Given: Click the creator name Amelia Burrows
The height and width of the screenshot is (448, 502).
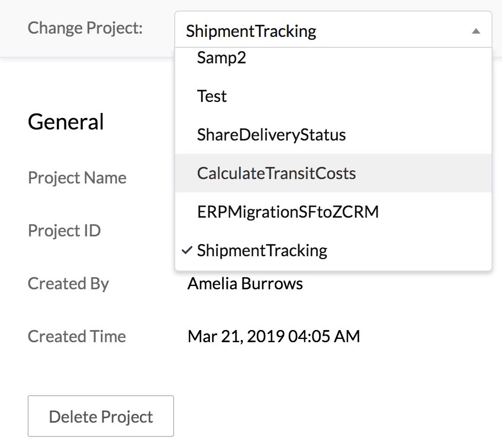Looking at the screenshot, I should tap(245, 284).
